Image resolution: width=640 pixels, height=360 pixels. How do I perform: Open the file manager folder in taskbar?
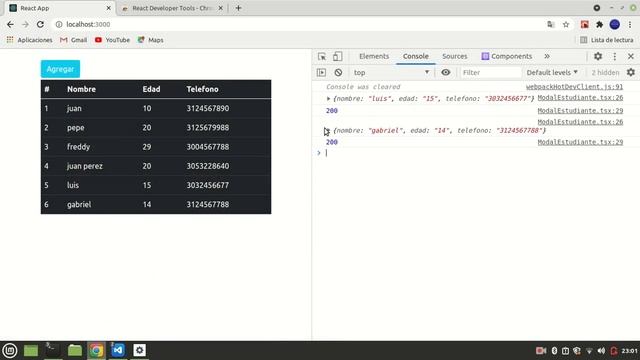75,350
